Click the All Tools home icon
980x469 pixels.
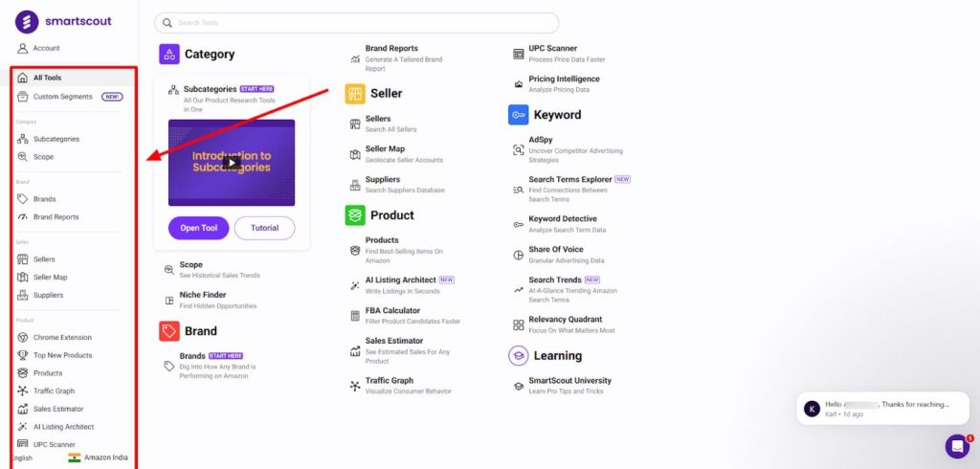click(23, 78)
